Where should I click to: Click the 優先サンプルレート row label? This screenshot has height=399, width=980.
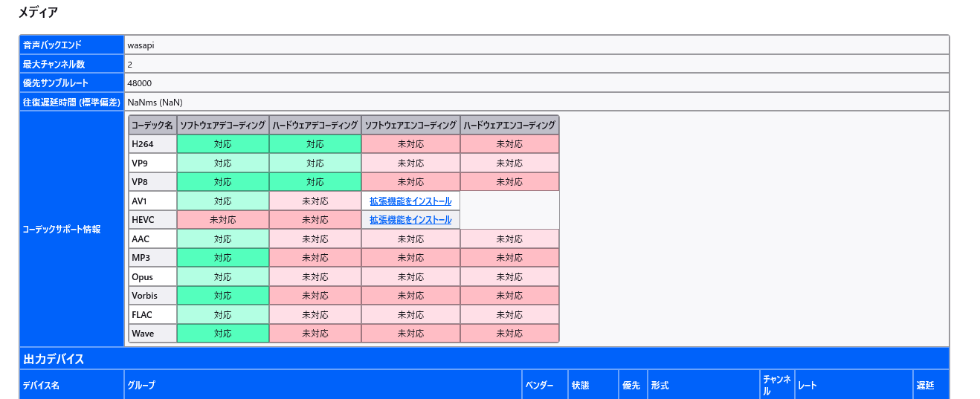tap(71, 83)
